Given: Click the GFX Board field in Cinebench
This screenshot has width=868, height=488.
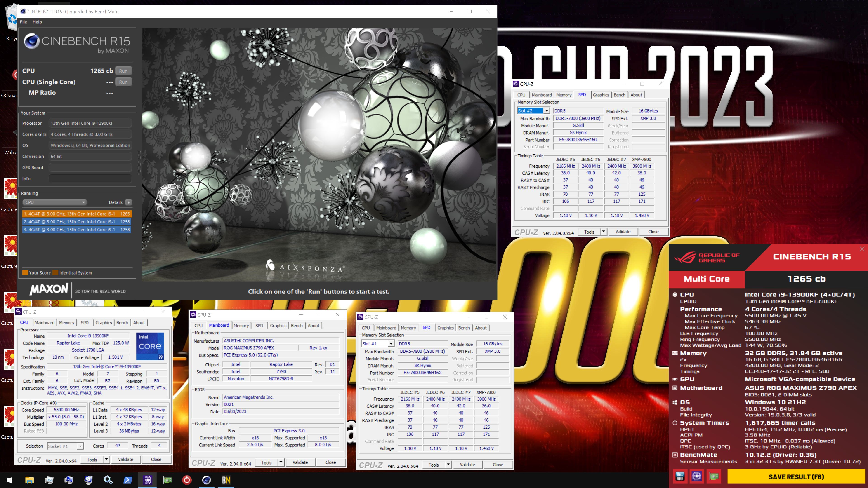Looking at the screenshot, I should pyautogui.click(x=90, y=168).
